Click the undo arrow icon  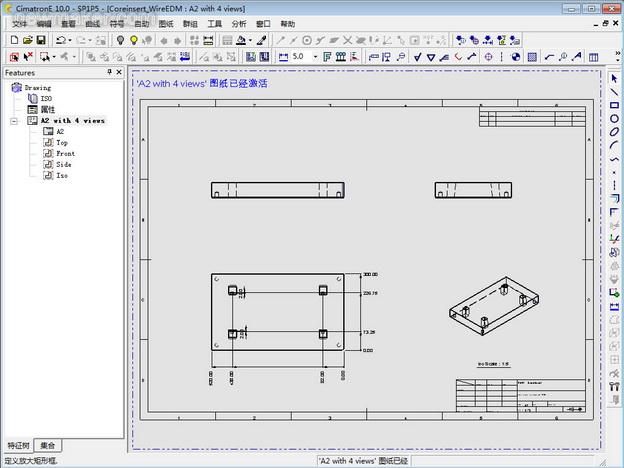[x=60, y=40]
